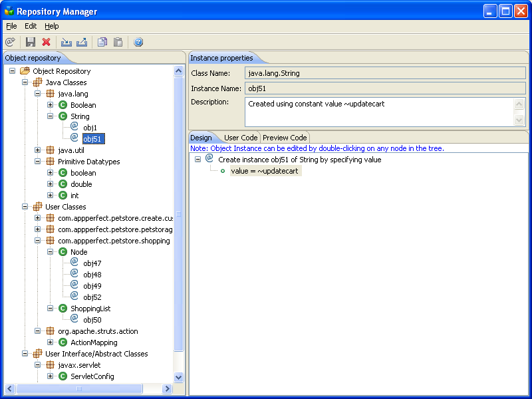The height and width of the screenshot is (399, 532).
Task: Select the com.appperfect.petstore.shopping package
Action: coord(114,241)
